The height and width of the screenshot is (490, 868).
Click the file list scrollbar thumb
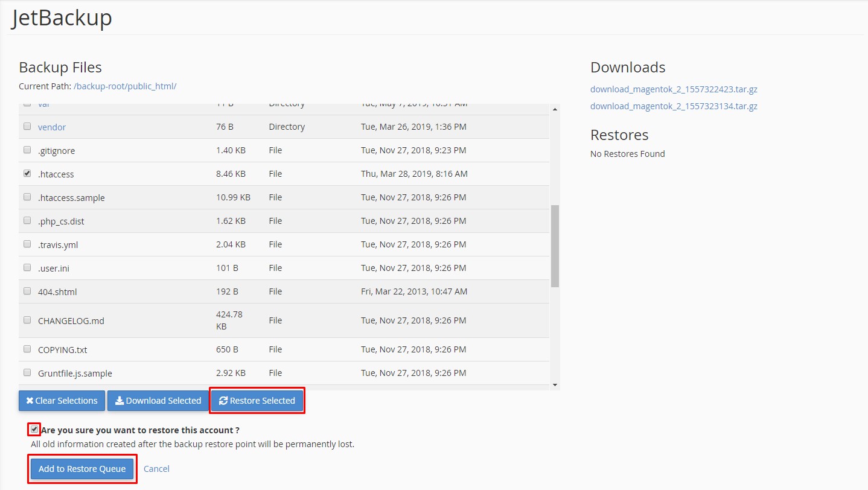click(555, 246)
